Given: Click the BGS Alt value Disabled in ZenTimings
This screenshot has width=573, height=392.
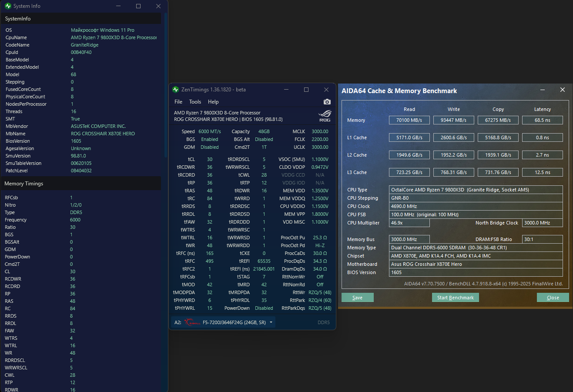Looking at the screenshot, I should pos(264,139).
